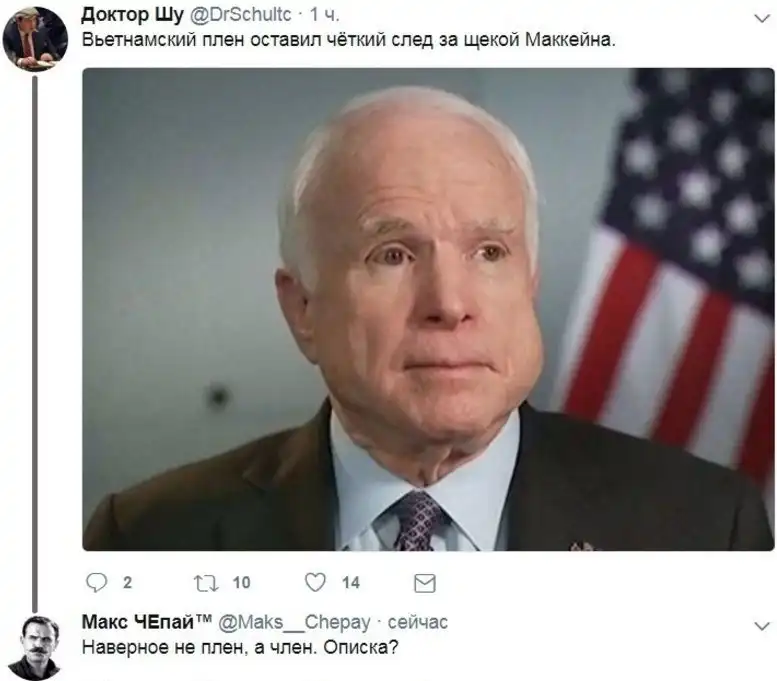Open the @Maks__Chepay handle link

coord(294,622)
